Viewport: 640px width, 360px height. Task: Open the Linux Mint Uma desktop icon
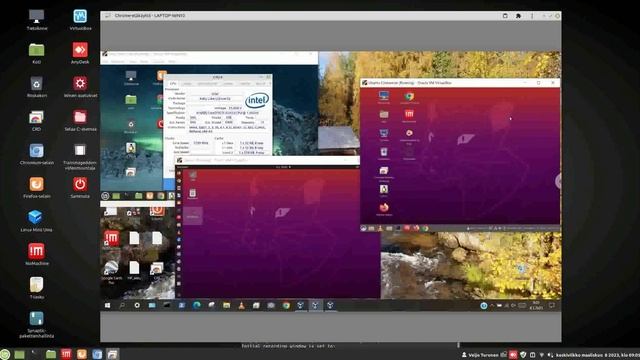[x=35, y=218]
